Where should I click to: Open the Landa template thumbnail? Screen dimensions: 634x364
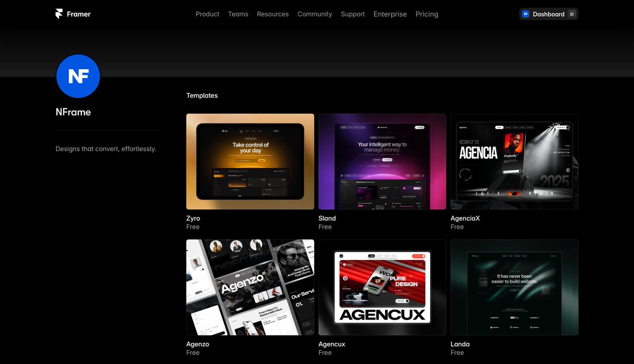515,287
